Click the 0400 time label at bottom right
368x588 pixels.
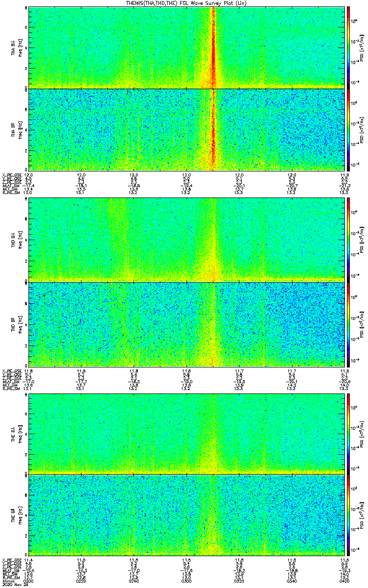click(343, 581)
